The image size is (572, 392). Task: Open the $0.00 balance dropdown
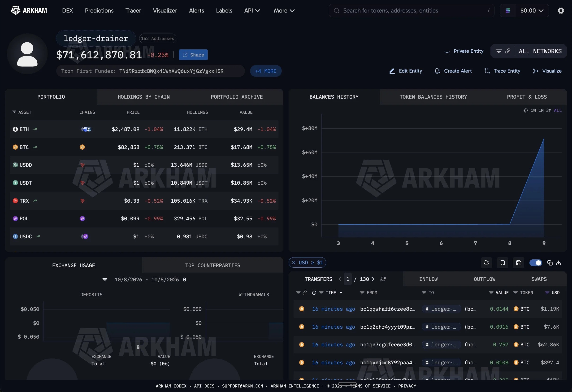[x=532, y=11]
